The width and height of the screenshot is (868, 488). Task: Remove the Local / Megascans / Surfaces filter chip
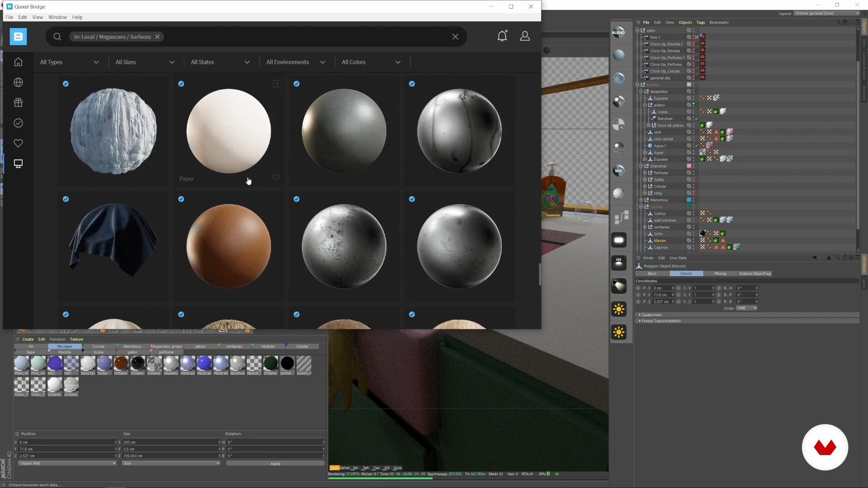pyautogui.click(x=157, y=37)
